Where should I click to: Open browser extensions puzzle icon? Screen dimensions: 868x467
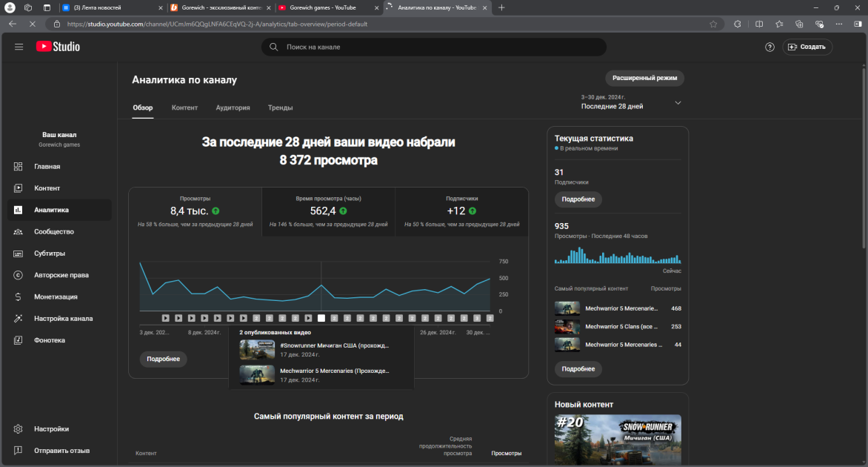click(738, 24)
